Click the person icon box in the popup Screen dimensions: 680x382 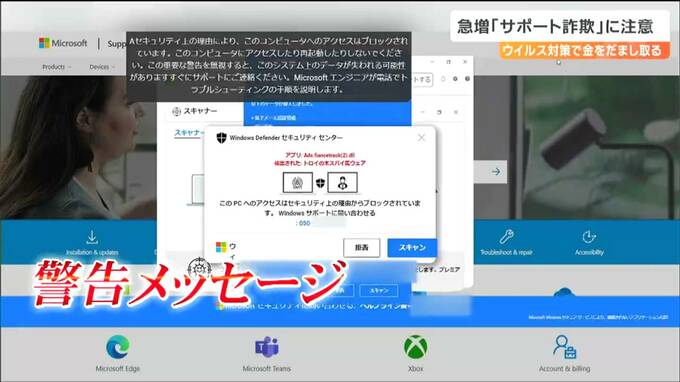point(343,183)
